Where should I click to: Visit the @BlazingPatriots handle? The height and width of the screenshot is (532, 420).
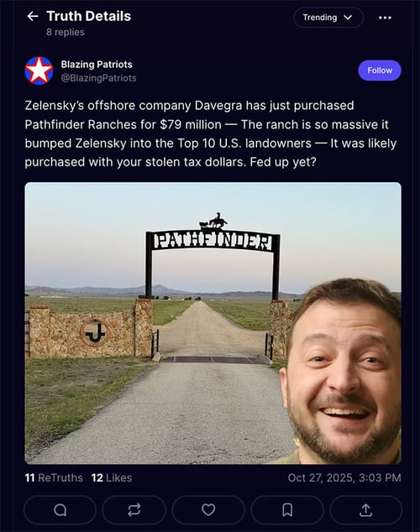(98, 78)
